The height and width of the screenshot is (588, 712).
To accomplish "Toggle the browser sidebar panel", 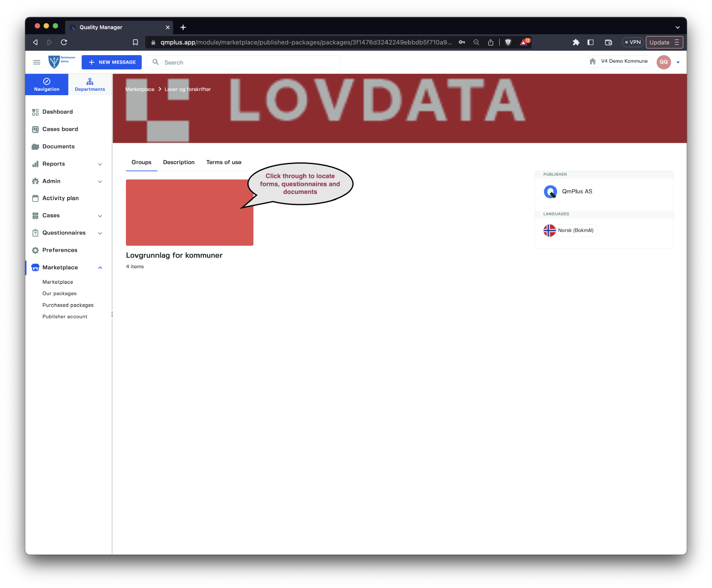I will click(591, 42).
